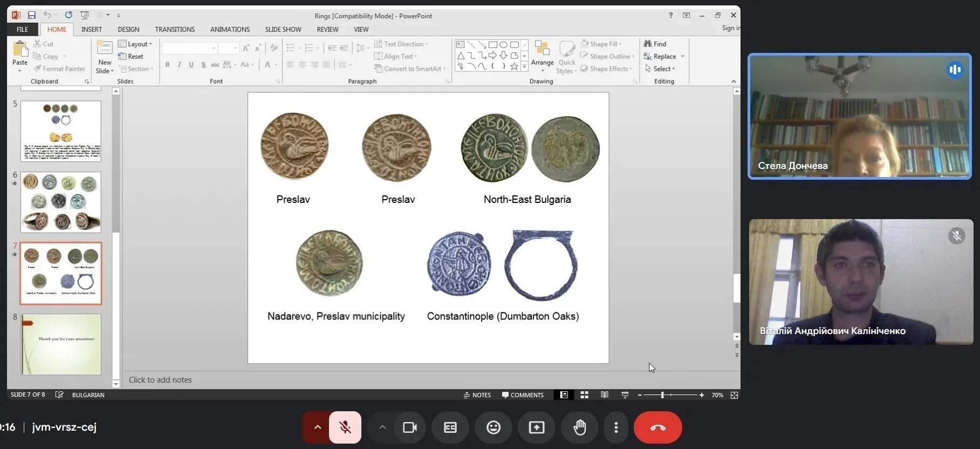Open the TRANSITIONS ribbon tab
Image resolution: width=980 pixels, height=449 pixels.
click(175, 30)
